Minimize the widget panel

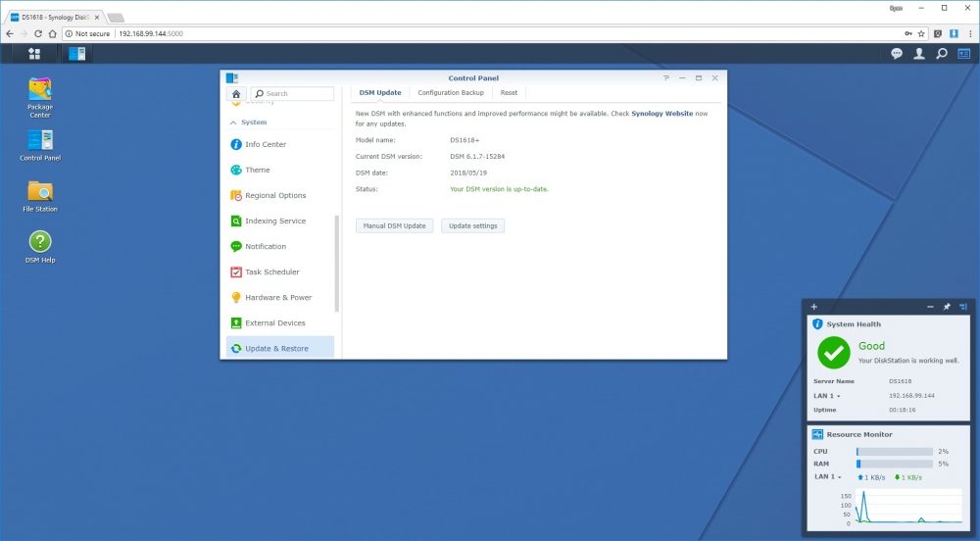[x=931, y=307]
